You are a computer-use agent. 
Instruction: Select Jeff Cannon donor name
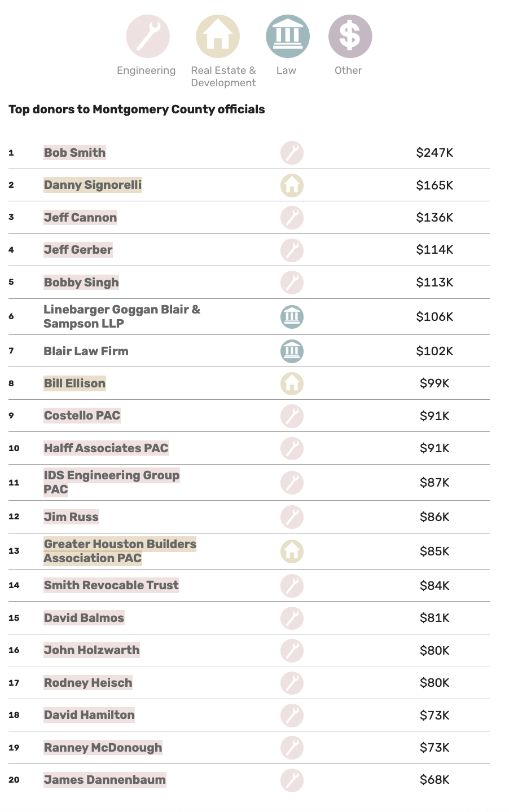point(80,218)
